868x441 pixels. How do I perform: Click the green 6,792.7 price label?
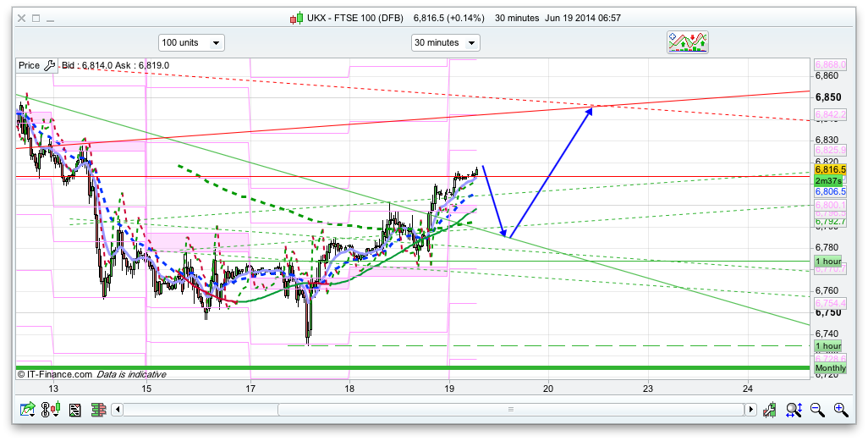(830, 222)
